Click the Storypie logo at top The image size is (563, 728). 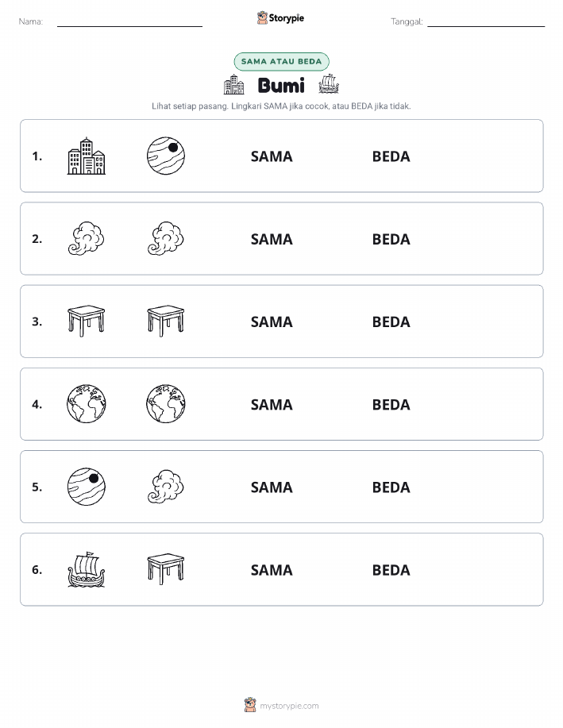click(x=280, y=18)
